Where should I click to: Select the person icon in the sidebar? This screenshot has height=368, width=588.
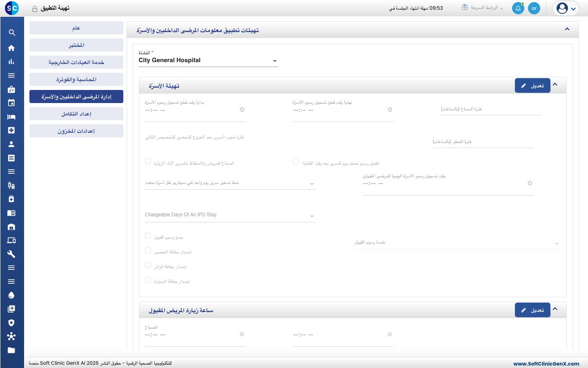[x=11, y=144]
